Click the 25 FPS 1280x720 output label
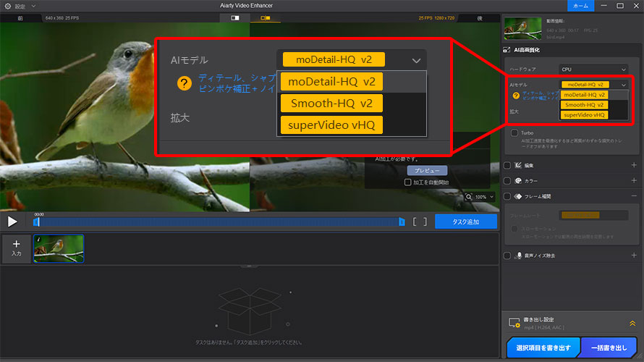 436,18
